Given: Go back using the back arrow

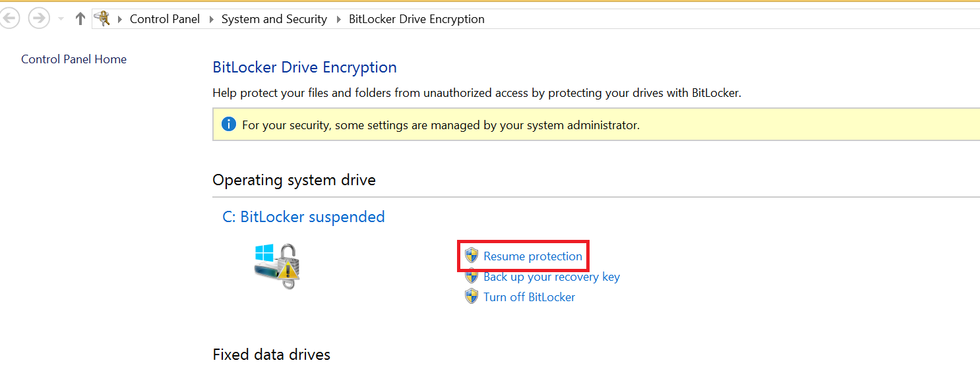Looking at the screenshot, I should [x=9, y=18].
